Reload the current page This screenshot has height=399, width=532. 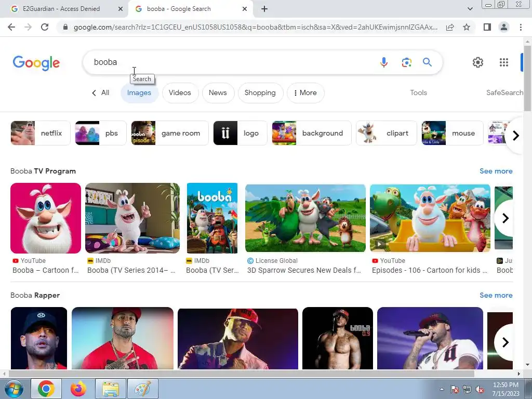tap(45, 27)
